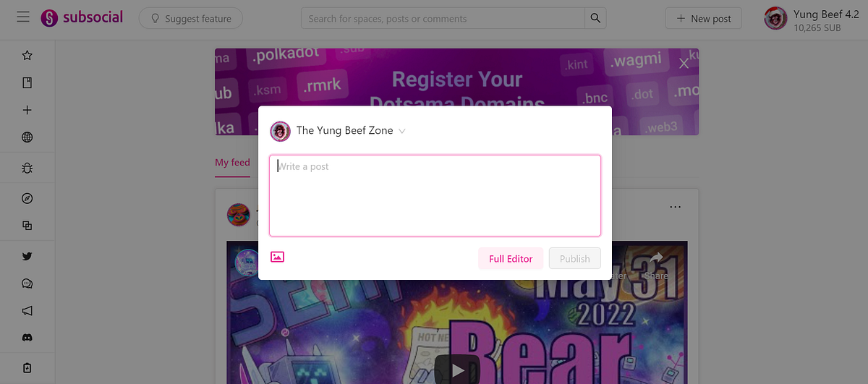Image resolution: width=868 pixels, height=384 pixels.
Task: Expand The Yung Beef Zone space selector
Action: (x=338, y=131)
